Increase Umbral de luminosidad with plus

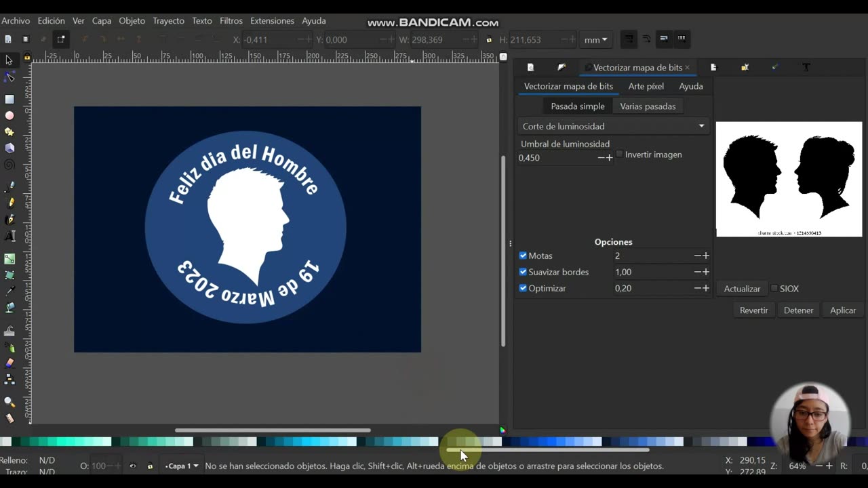609,158
